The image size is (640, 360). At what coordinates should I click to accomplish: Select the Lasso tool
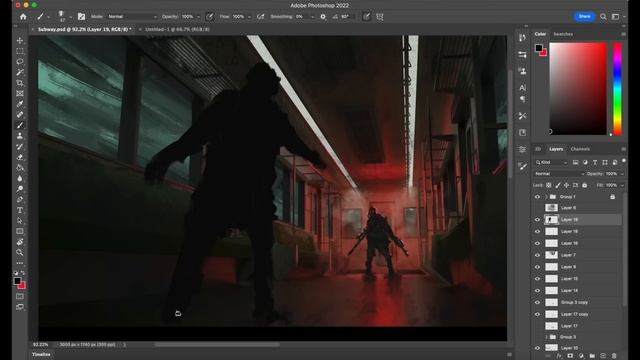pos(20,62)
